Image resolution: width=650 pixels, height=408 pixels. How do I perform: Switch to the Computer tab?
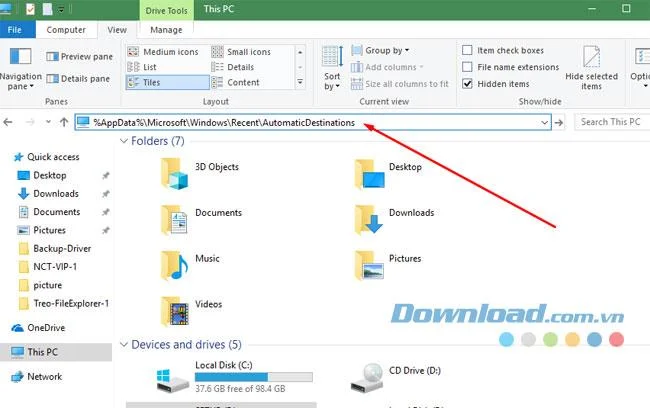[66, 30]
